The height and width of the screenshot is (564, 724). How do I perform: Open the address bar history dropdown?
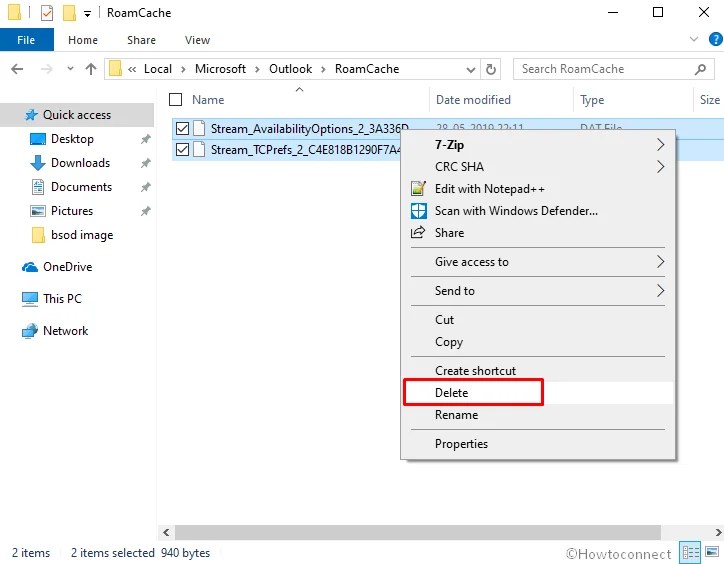tap(471, 70)
